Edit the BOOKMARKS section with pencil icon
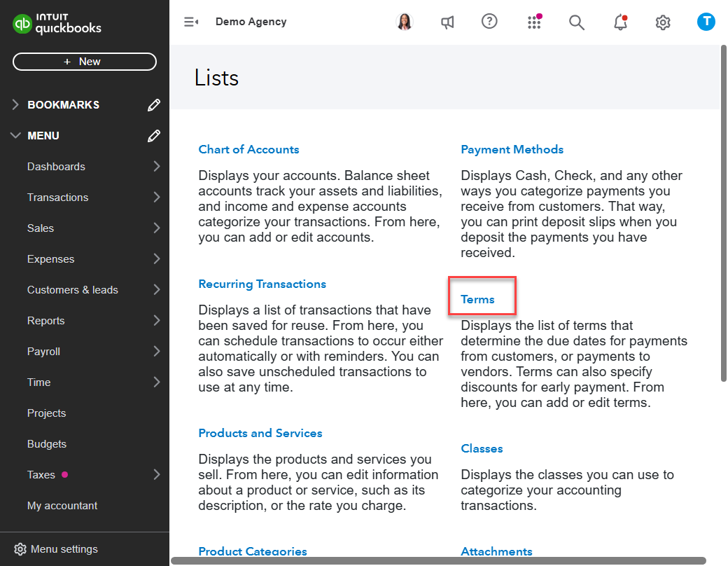Screen dimensions: 728x566 coord(154,104)
